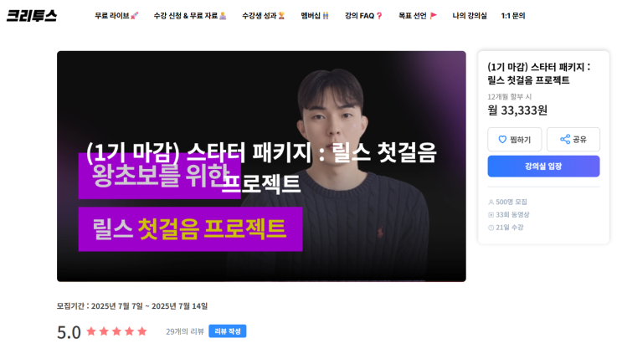This screenshot has width=622, height=364.
Task: Click the 리뷰 작성 button
Action: click(228, 331)
